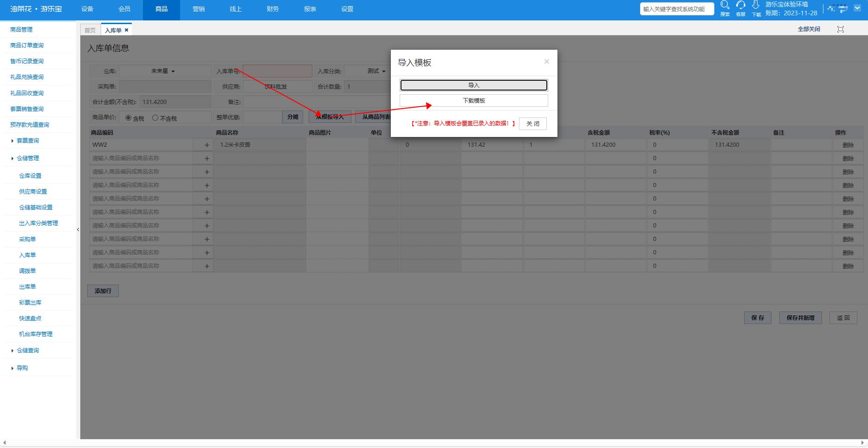Open the 会员 top menu
The image size is (868, 448).
(x=124, y=9)
